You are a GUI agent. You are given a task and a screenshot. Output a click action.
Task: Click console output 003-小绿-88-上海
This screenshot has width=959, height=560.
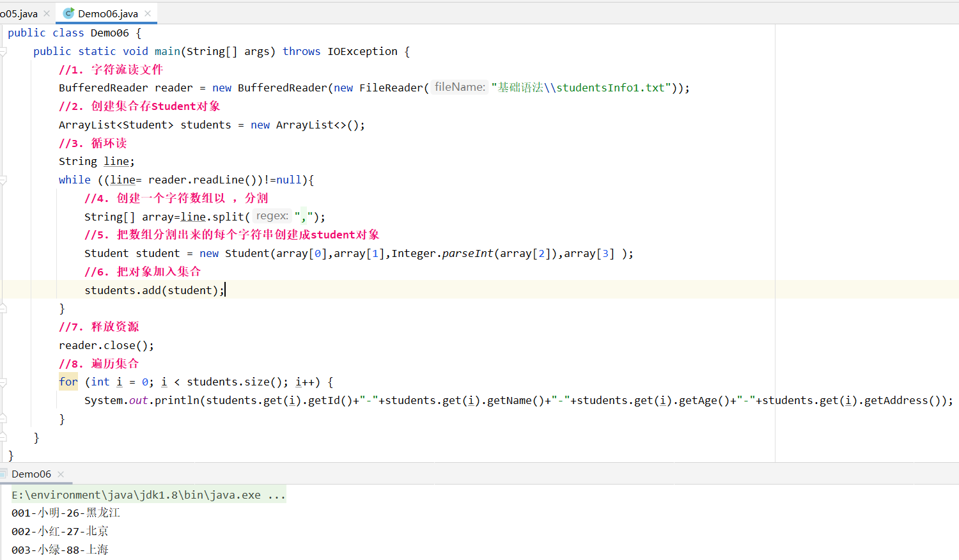[60, 550]
